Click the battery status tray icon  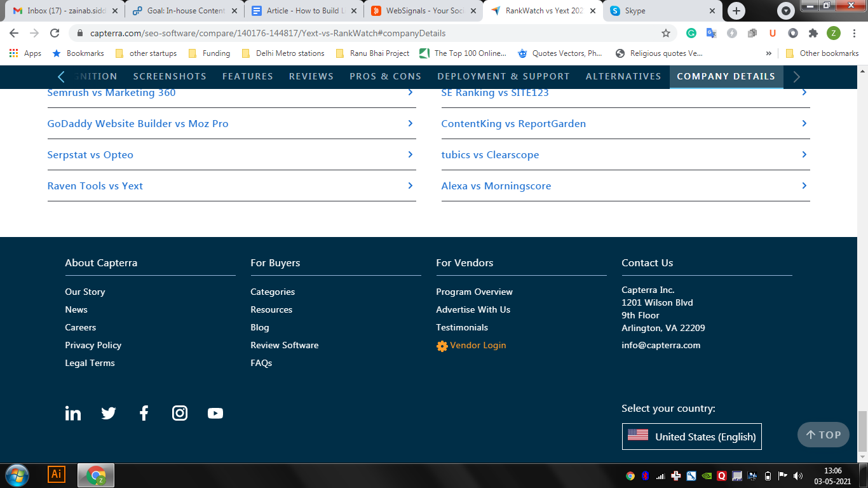768,475
